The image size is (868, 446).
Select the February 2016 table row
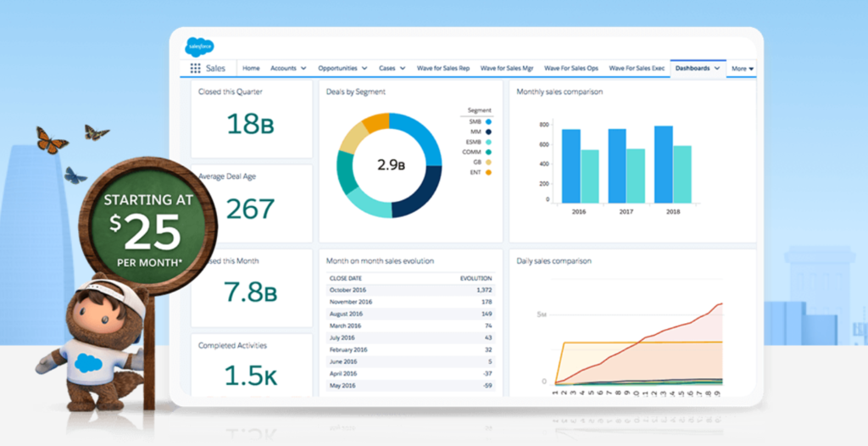pos(410,350)
